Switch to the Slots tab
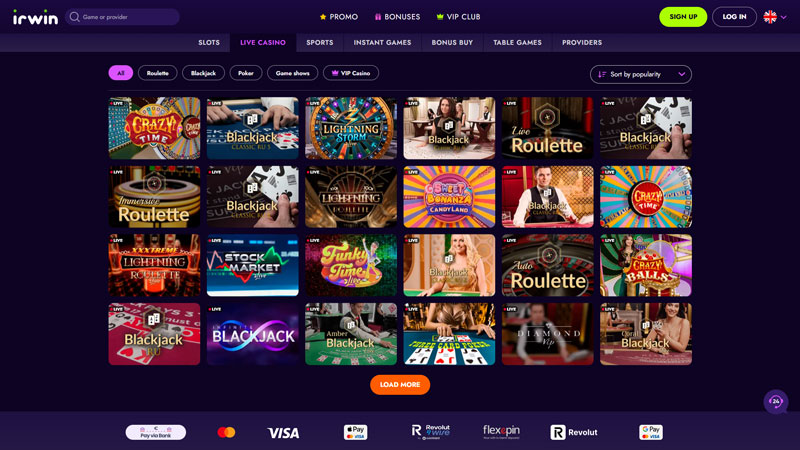Viewport: 800px width, 450px height. pos(209,42)
